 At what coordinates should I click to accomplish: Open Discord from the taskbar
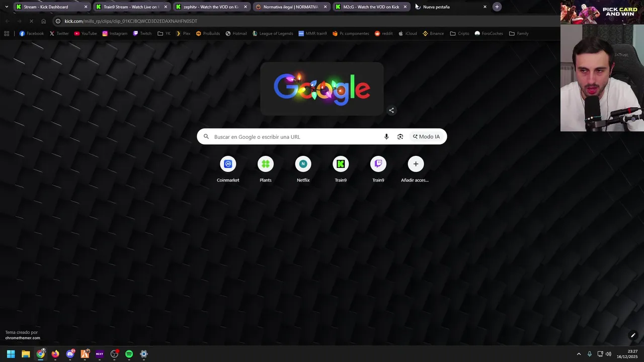[x=70, y=354]
